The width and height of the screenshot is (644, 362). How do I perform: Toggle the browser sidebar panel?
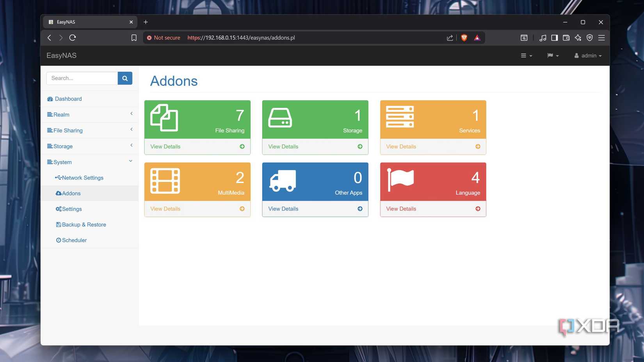(x=554, y=38)
